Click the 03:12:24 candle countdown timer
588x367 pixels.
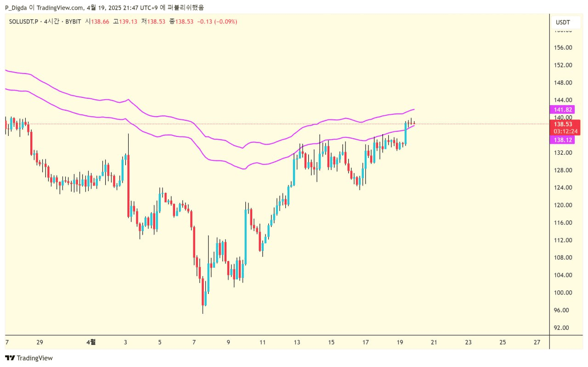563,131
